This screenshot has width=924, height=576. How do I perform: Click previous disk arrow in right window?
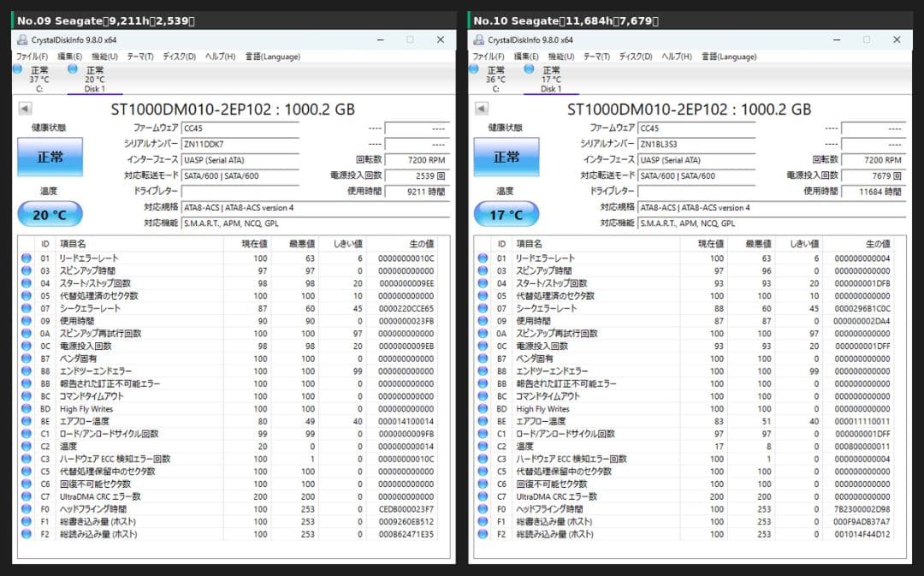(482, 109)
